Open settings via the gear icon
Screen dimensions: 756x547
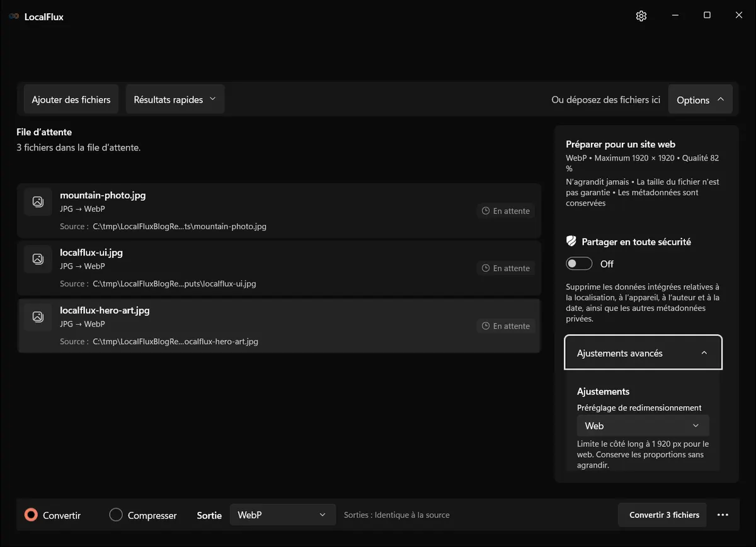(x=641, y=16)
